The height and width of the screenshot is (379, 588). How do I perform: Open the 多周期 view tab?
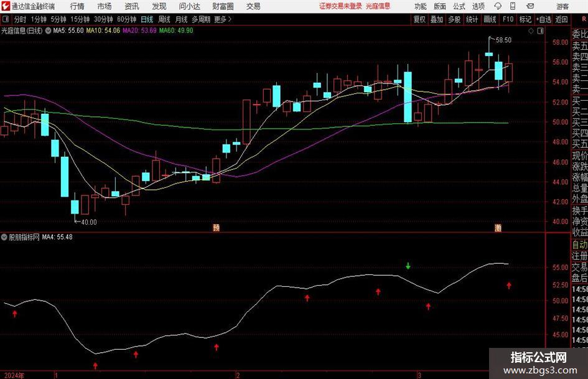click(x=201, y=19)
